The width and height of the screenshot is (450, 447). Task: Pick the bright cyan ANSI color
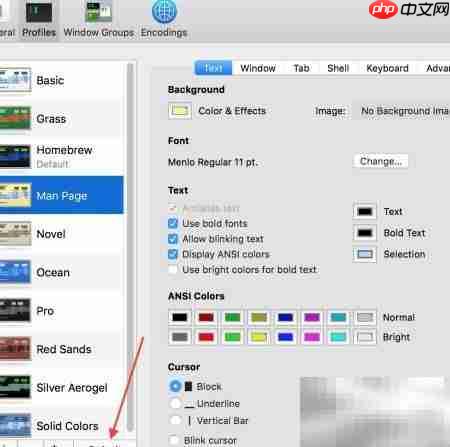coord(338,337)
